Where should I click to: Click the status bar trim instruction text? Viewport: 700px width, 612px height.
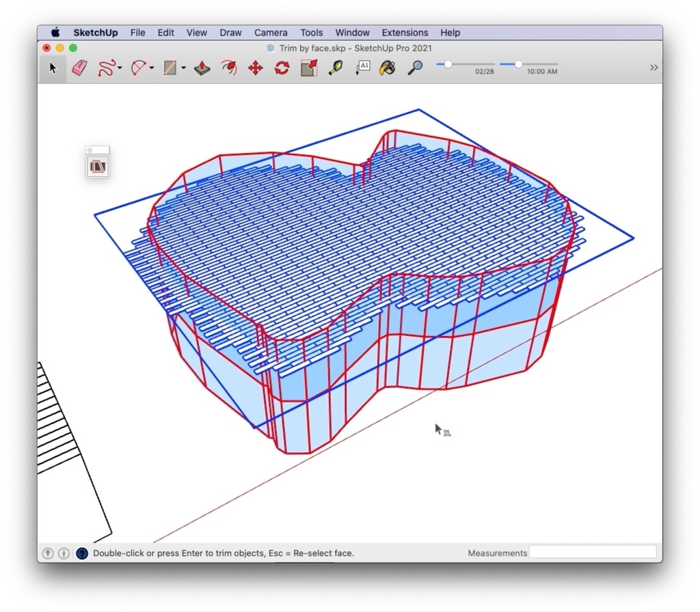click(x=224, y=553)
